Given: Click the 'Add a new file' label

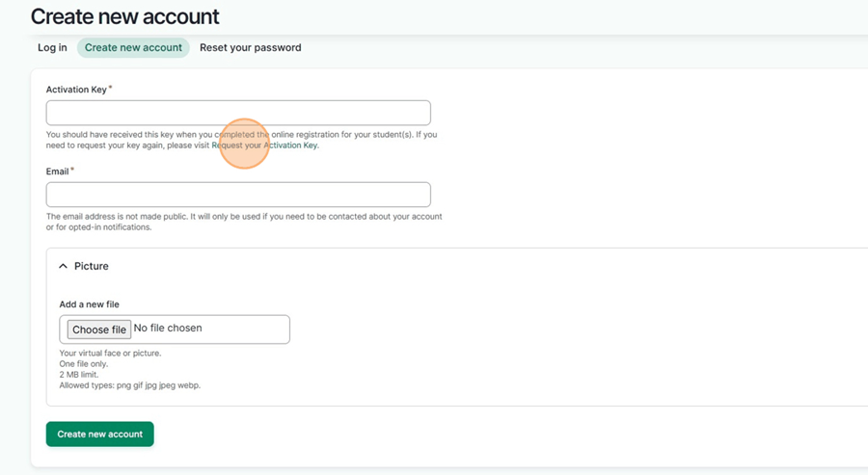Looking at the screenshot, I should [89, 304].
